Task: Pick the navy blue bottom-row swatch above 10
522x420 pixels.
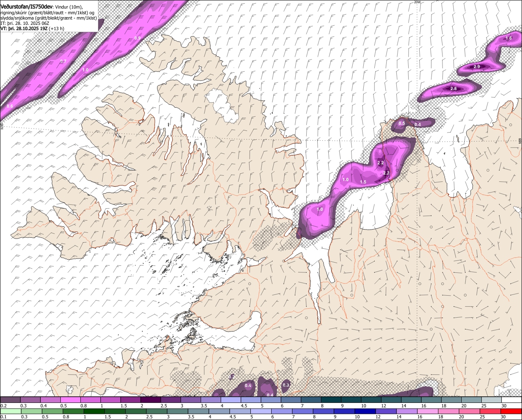Action: coord(365,411)
